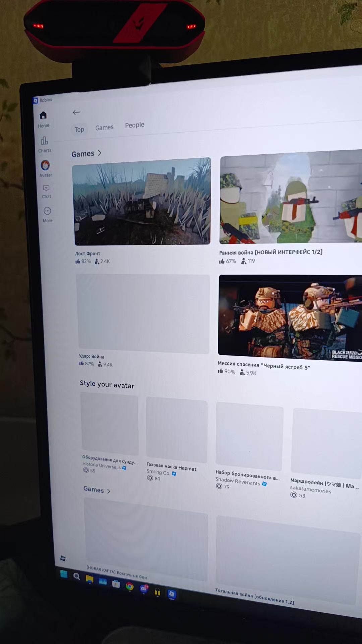The width and height of the screenshot is (362, 644).
Task: Click price 80 under Газовая маска Hazmat
Action: pyautogui.click(x=154, y=478)
